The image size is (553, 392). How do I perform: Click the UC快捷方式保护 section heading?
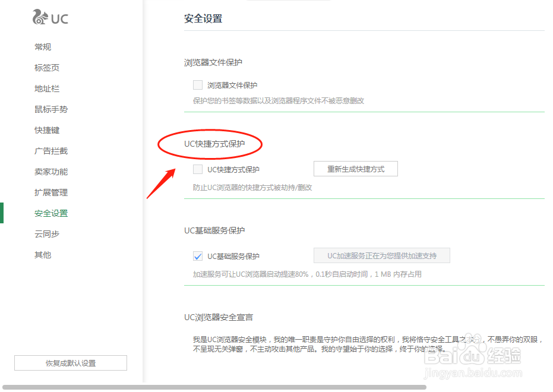pos(214,144)
